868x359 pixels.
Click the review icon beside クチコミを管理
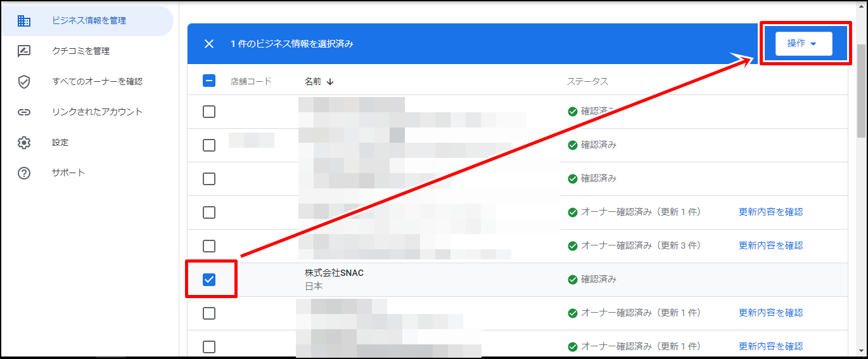[x=24, y=51]
